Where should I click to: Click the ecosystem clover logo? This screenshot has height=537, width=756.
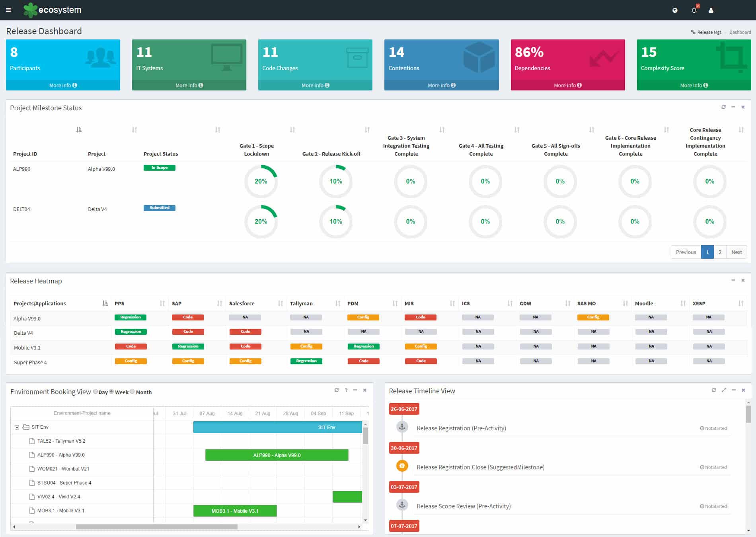point(30,10)
